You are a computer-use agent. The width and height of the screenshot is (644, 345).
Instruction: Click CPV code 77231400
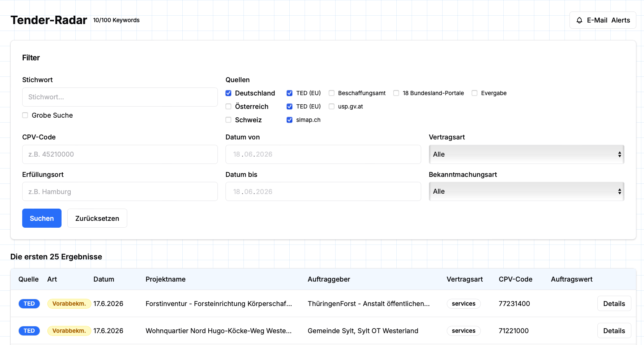[x=514, y=303]
